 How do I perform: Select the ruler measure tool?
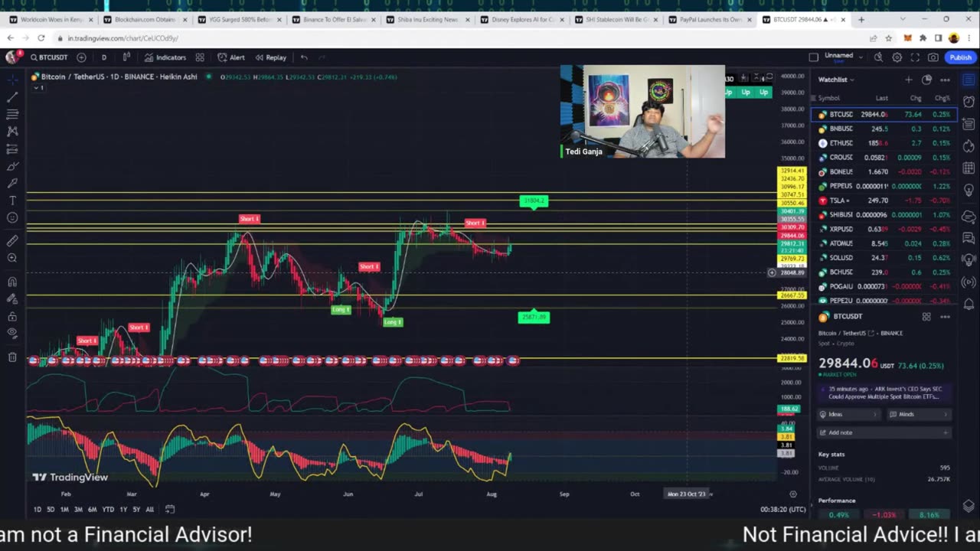(x=12, y=241)
